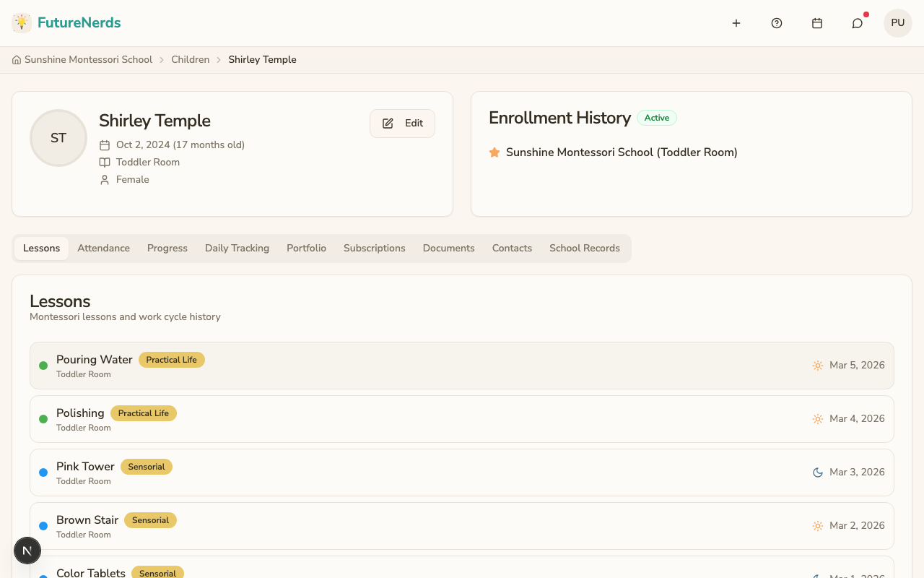Open the calendar icon in header

pyautogui.click(x=817, y=23)
